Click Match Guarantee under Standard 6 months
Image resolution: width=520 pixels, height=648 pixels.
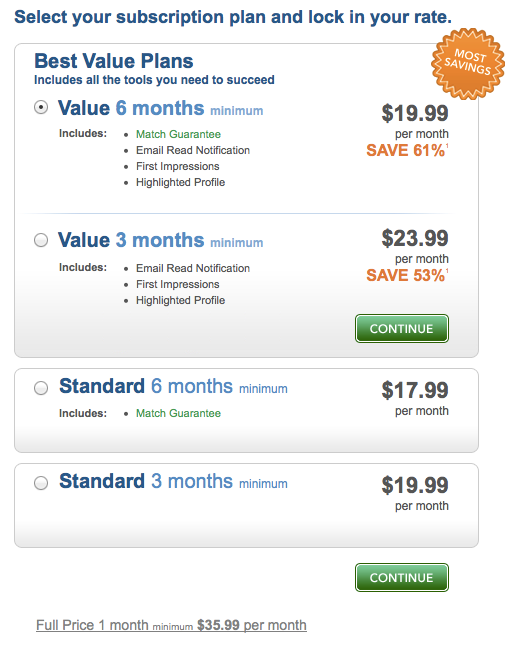click(x=178, y=413)
